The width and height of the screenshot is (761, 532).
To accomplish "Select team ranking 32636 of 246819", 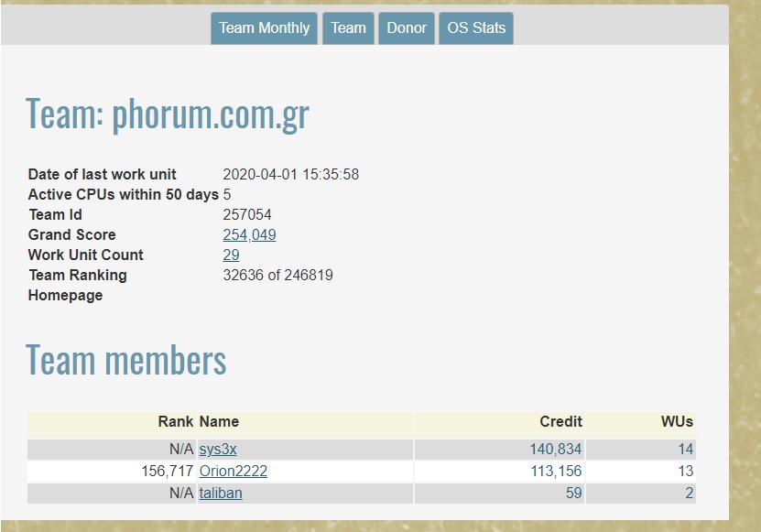I will pyautogui.click(x=277, y=276).
